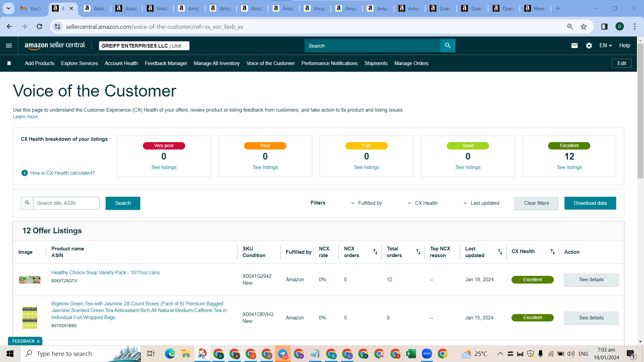See listings under Very poor
Viewport: 644px width, 362px height.
pyautogui.click(x=164, y=167)
